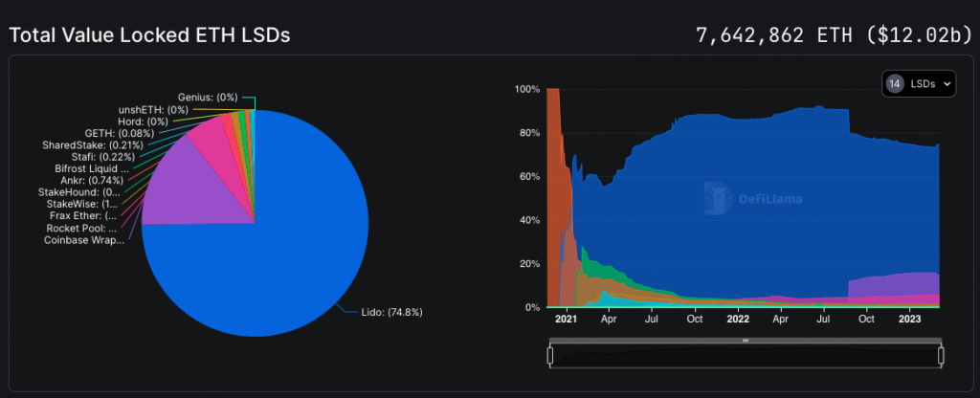Screen dimensions: 980x398
Task: Click the '60%' y-axis label
Action: click(529, 176)
